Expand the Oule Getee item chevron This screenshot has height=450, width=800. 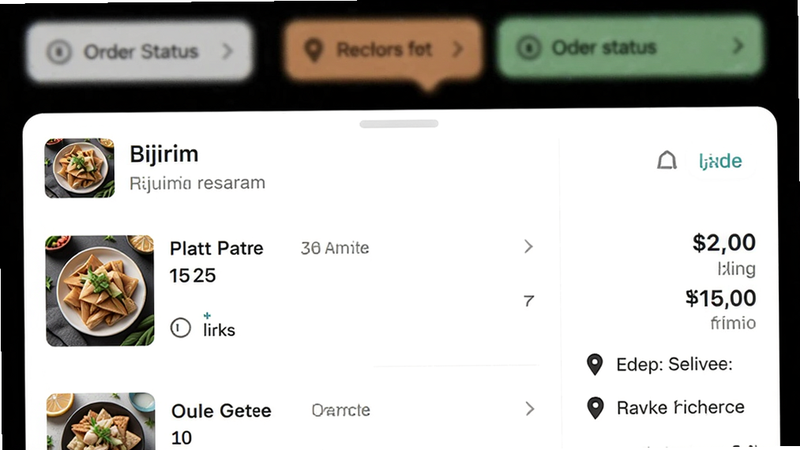530,409
